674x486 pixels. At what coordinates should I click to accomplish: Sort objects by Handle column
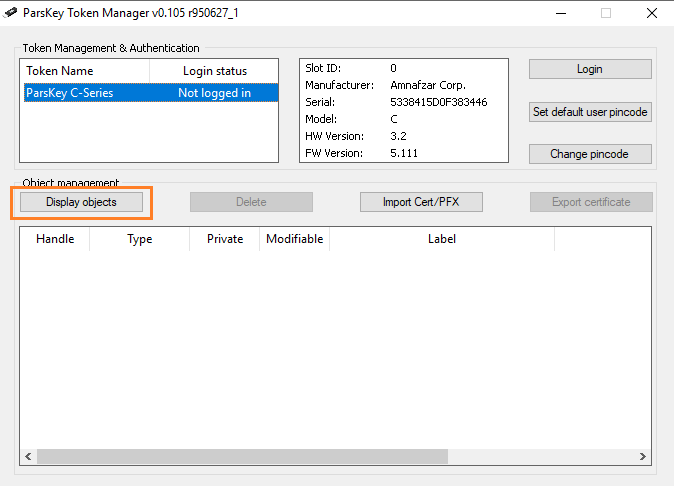pos(55,239)
